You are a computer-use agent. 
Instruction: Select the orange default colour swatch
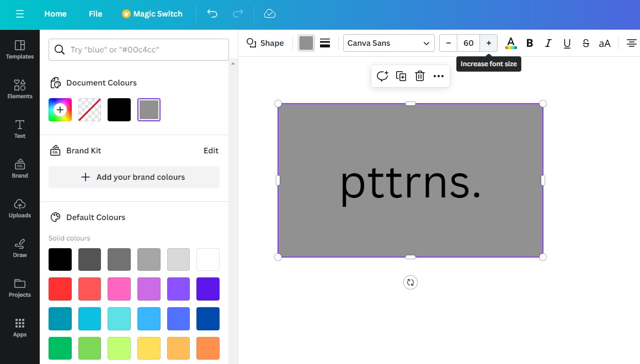[208, 349]
